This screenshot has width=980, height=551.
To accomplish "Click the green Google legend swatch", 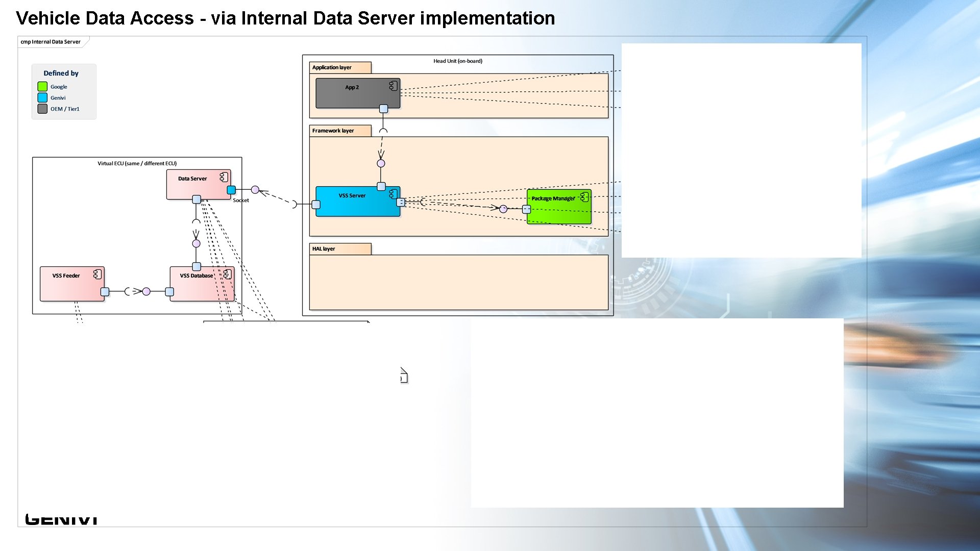I will point(42,87).
